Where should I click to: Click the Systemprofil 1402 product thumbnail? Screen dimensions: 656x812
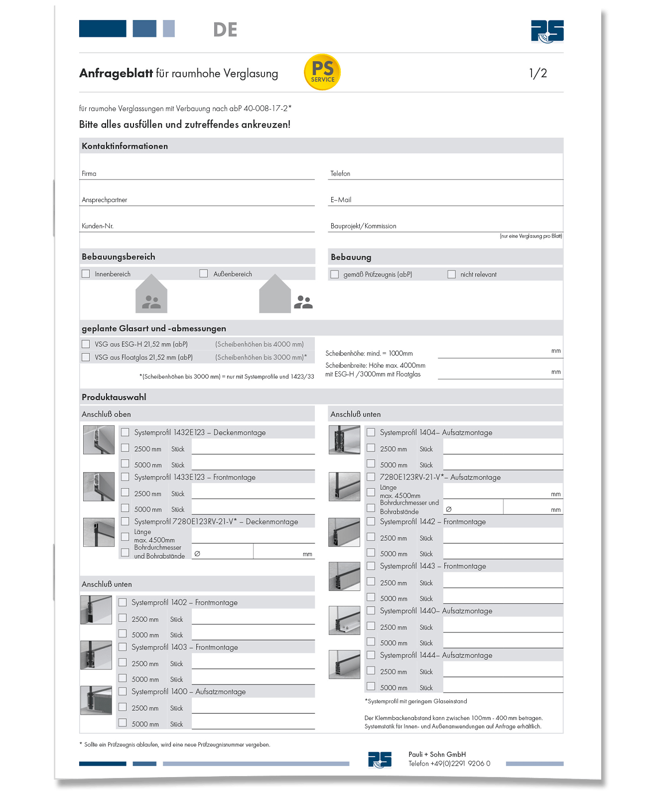point(96,610)
